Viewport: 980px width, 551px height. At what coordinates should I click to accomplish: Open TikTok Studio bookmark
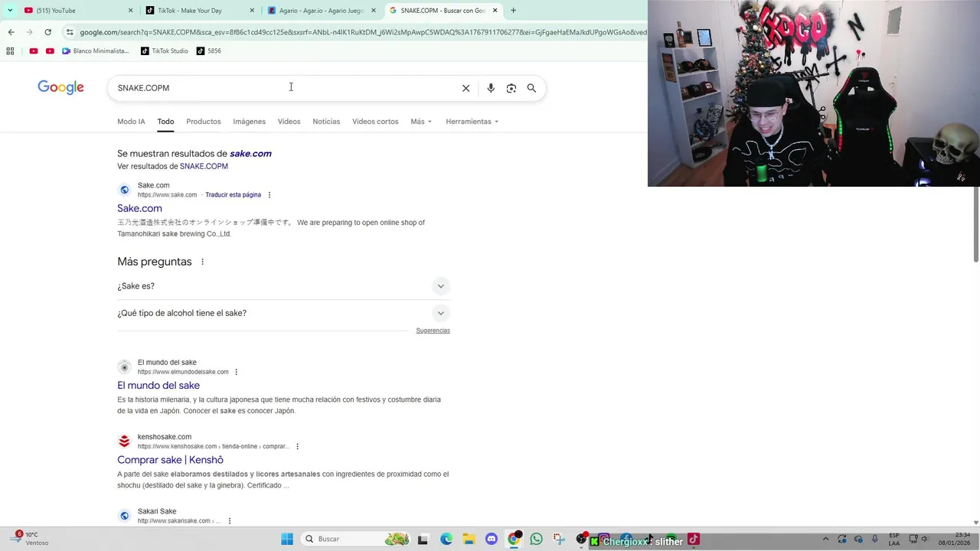[165, 51]
